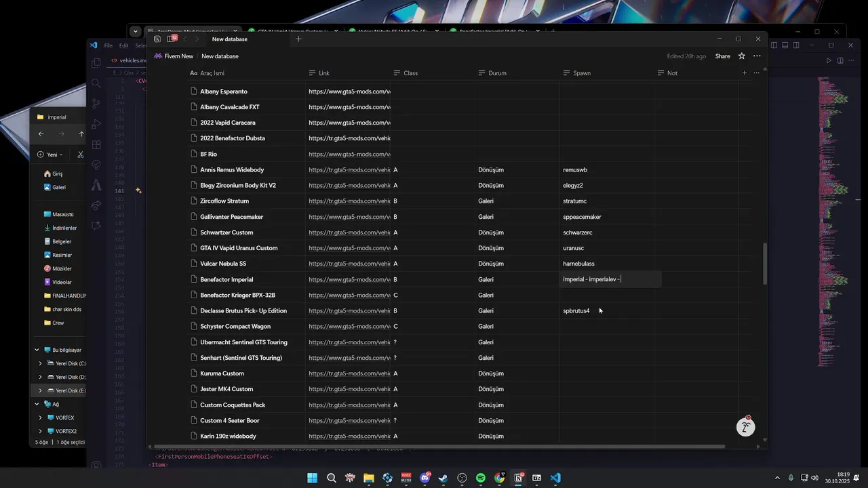Show hidden system tray icons chevron
868x488 pixels.
[777, 478]
